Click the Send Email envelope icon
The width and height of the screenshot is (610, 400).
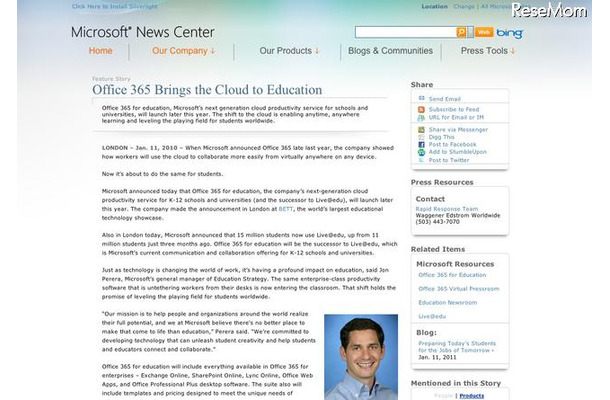(x=421, y=98)
